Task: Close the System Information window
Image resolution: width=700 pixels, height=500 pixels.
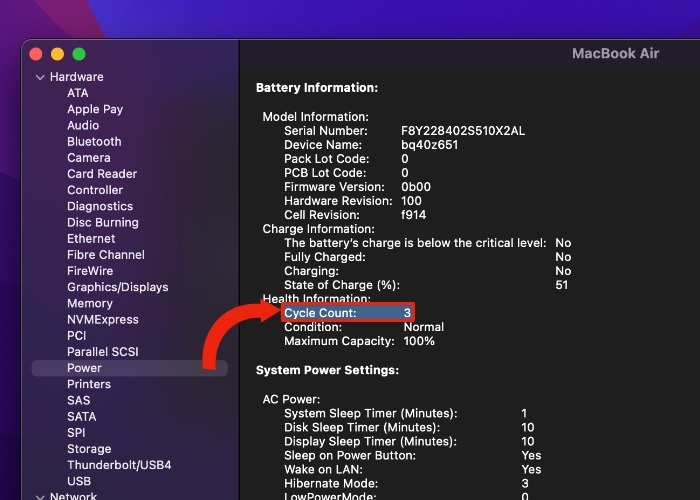Action: (x=36, y=53)
